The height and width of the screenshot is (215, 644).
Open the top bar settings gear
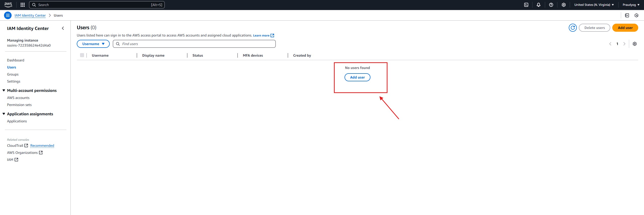(563, 5)
